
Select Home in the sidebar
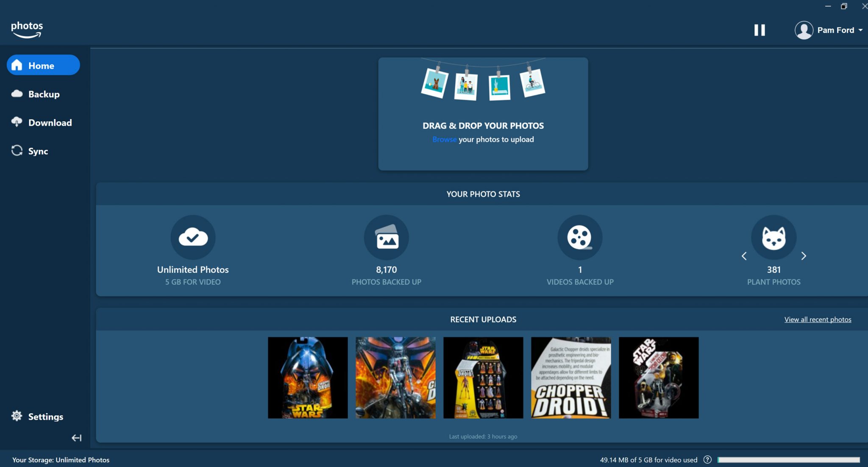pos(42,65)
